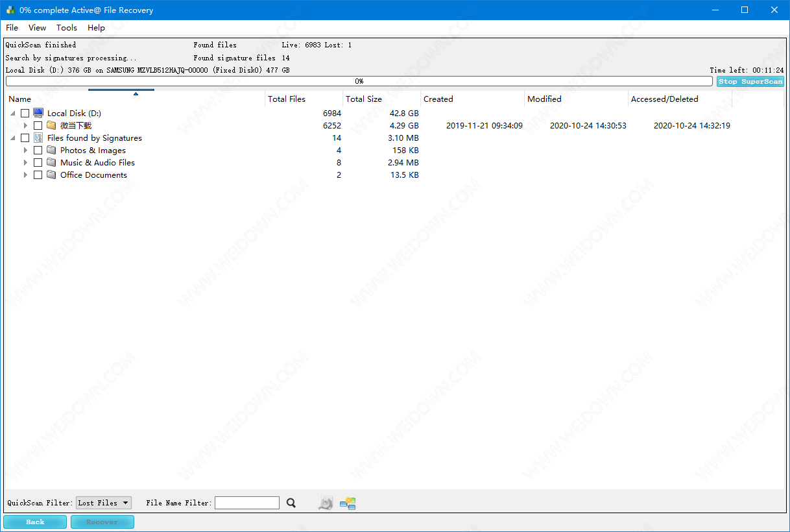The image size is (790, 532).
Task: Click the file preview icon in bottom bar
Action: pyautogui.click(x=326, y=503)
